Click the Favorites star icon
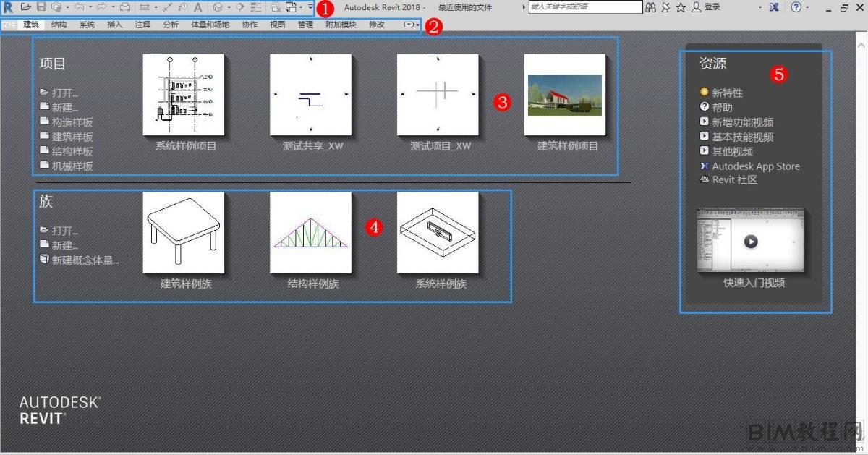This screenshot has width=868, height=455. tap(681, 7)
